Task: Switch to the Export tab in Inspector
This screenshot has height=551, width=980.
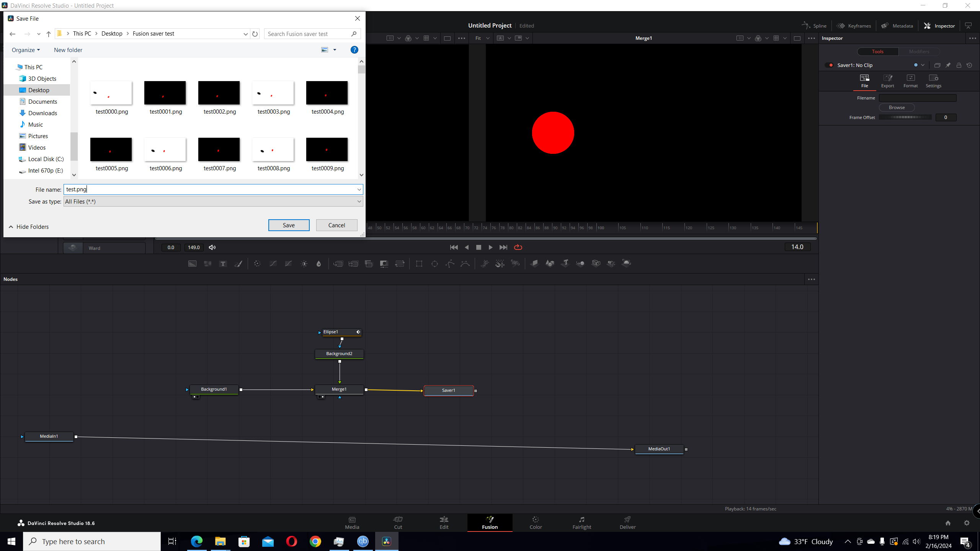Action: (x=887, y=81)
